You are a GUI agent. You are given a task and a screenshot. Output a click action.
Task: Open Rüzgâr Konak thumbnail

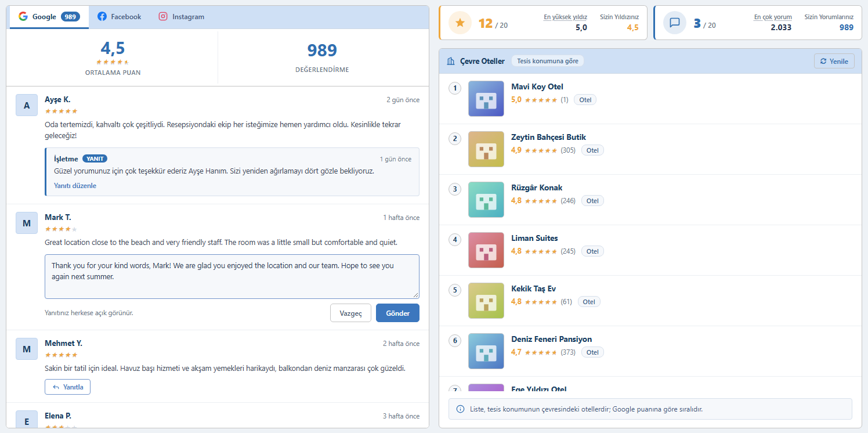click(x=486, y=200)
